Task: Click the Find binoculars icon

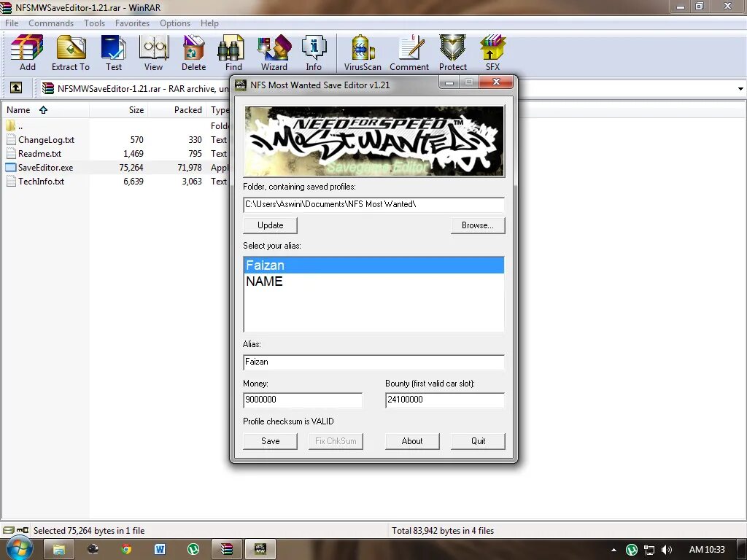Action: click(233, 52)
